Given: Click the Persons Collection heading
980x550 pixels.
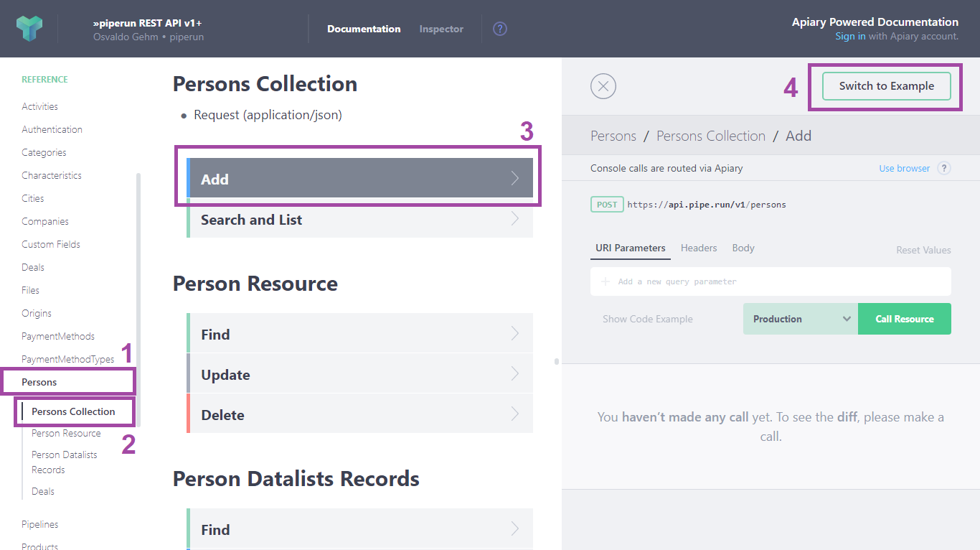Looking at the screenshot, I should 265,84.
